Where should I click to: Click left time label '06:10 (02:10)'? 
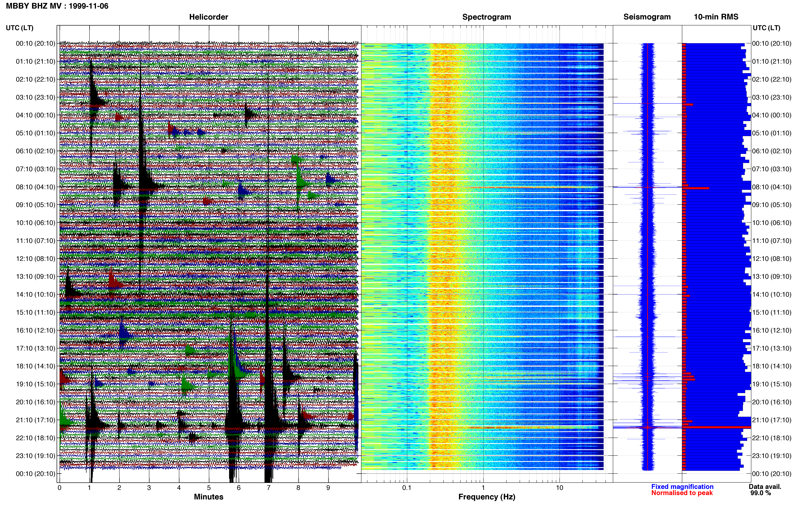point(36,151)
